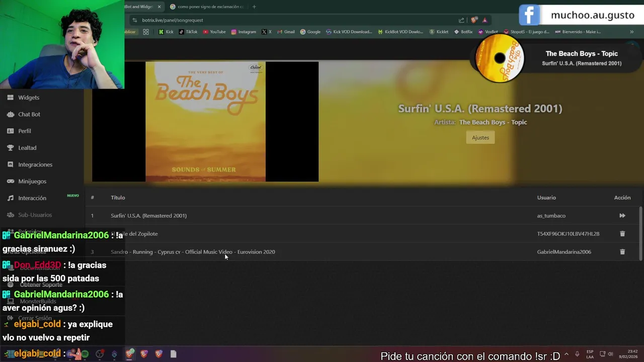Click the browser share icon in address bar
Viewport: 644px width, 362px height.
coord(461,20)
